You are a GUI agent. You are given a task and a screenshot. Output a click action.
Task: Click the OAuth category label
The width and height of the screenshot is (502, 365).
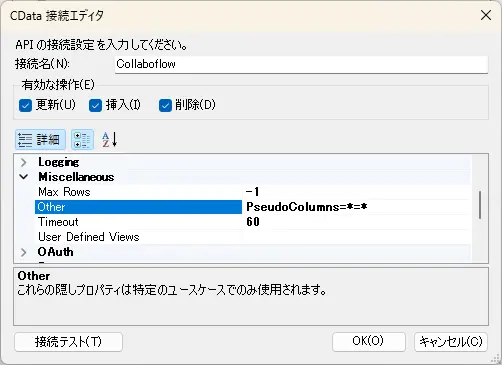(x=56, y=252)
